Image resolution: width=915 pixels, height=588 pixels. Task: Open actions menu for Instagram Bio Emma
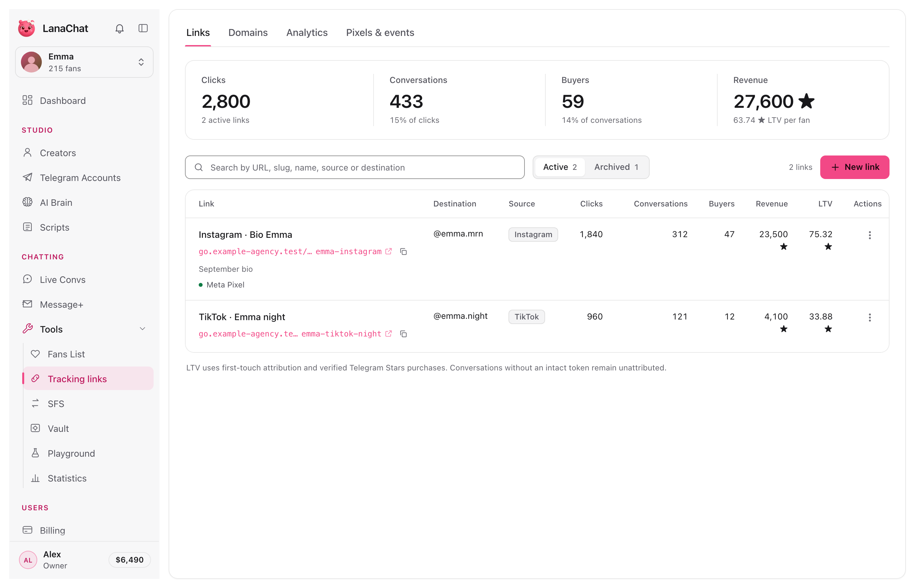[x=870, y=235]
